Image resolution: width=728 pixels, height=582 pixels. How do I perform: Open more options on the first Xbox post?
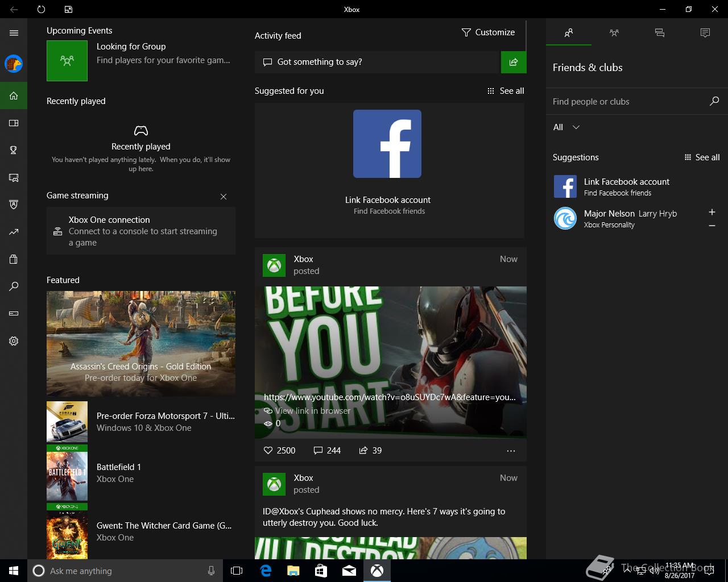point(511,451)
